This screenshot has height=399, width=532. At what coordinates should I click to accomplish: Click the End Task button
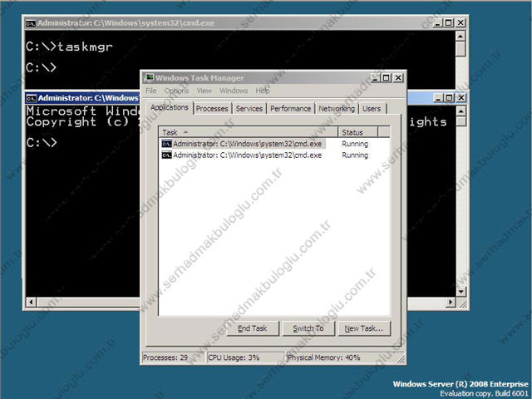(x=253, y=328)
